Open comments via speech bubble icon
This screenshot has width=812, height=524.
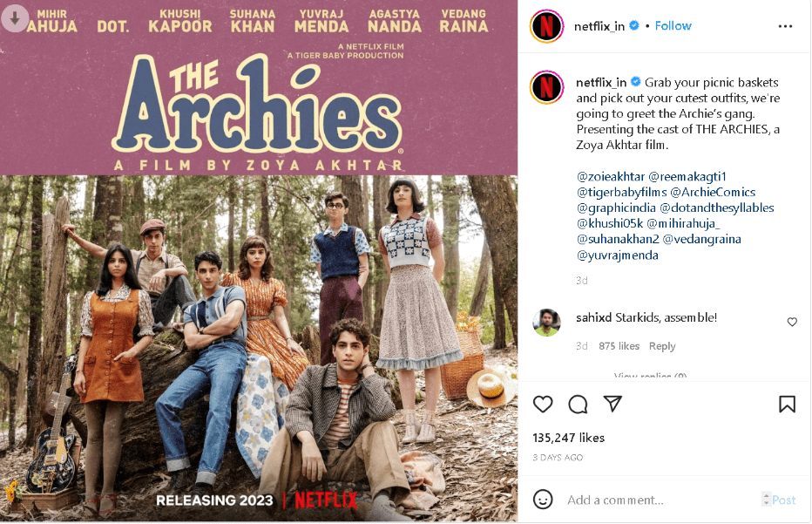pyautogui.click(x=578, y=405)
